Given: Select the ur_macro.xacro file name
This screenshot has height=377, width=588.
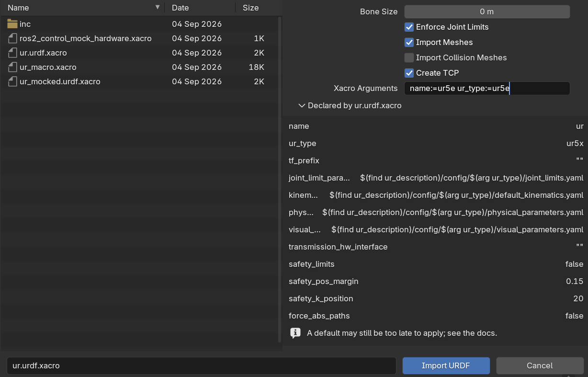Looking at the screenshot, I should tap(48, 67).
